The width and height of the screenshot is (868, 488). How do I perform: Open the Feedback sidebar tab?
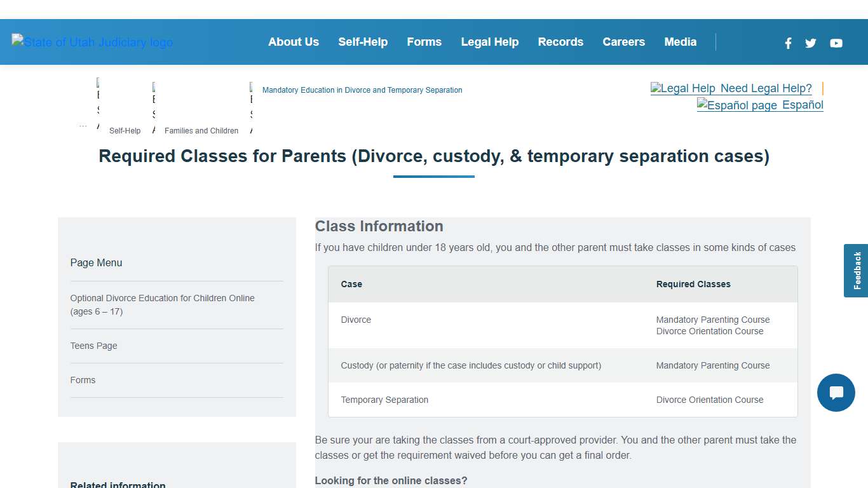coord(856,270)
